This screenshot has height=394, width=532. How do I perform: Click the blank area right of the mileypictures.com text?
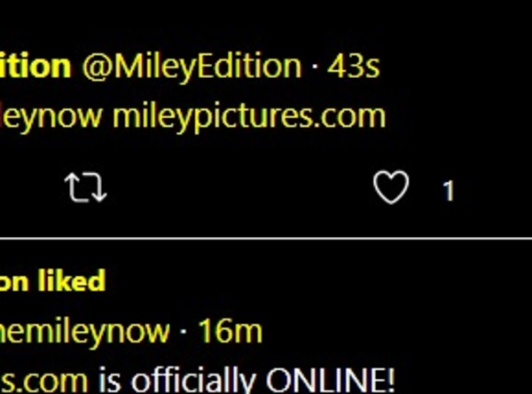pos(458,117)
